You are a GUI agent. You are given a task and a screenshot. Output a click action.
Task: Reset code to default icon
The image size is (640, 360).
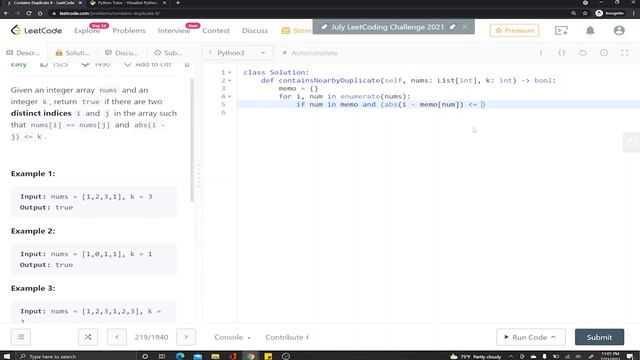click(x=583, y=53)
